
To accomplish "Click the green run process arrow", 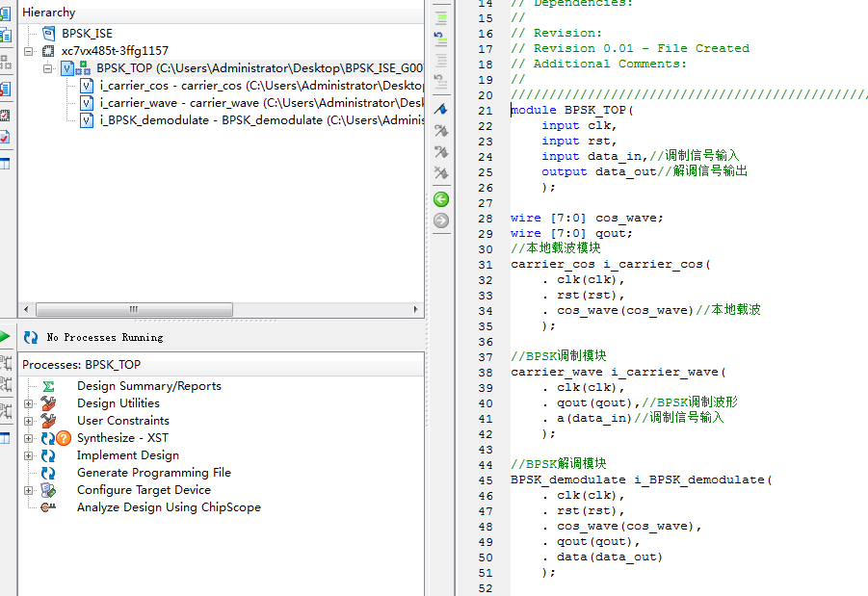I will click(5, 336).
